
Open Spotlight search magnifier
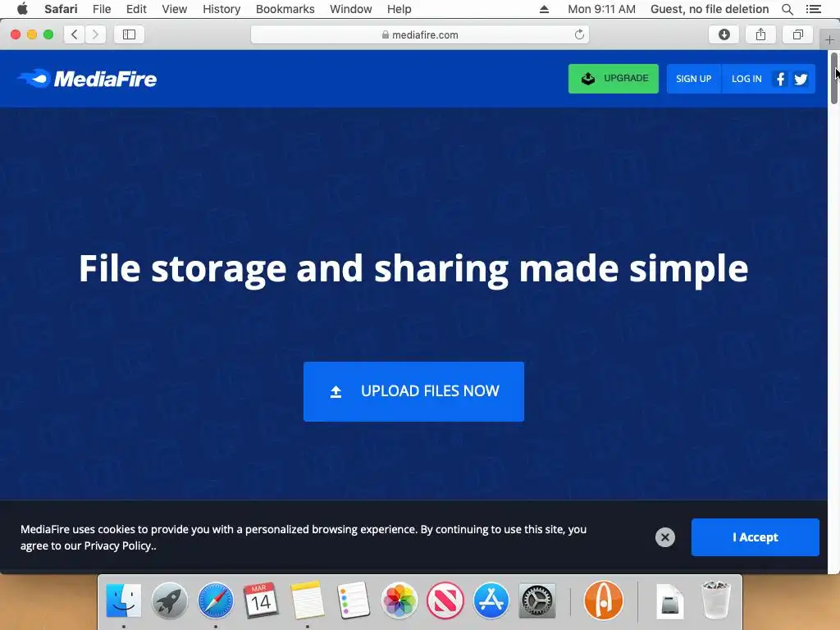(787, 9)
